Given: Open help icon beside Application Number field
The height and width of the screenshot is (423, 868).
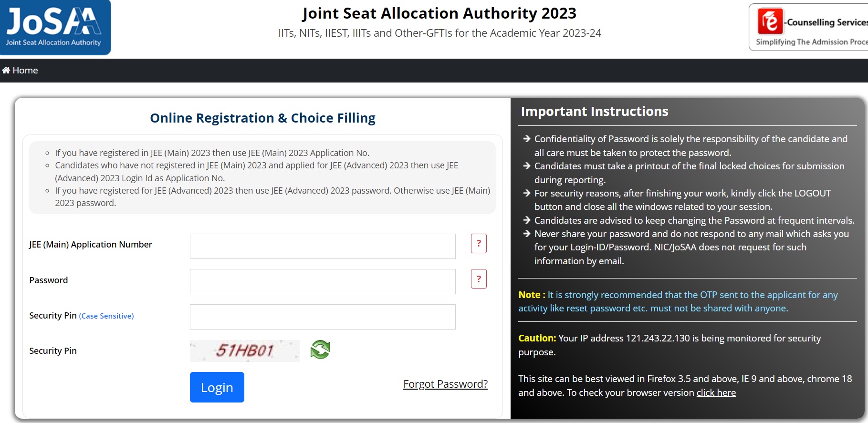Looking at the screenshot, I should click(479, 243).
